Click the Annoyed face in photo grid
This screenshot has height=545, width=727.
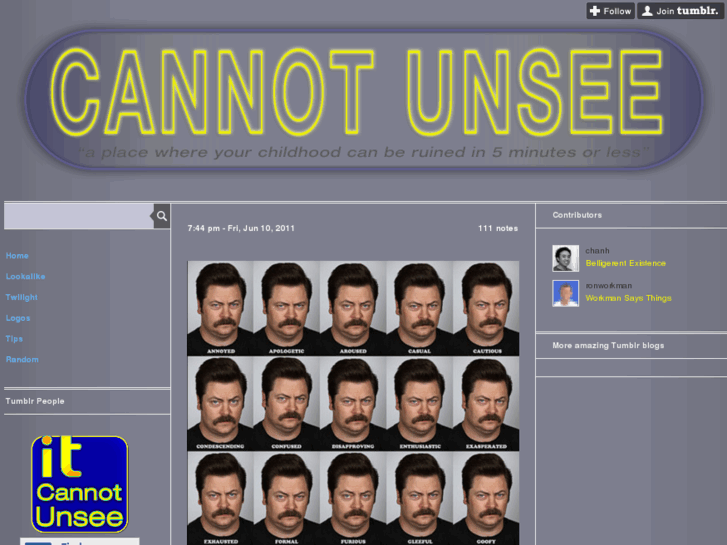pos(221,308)
